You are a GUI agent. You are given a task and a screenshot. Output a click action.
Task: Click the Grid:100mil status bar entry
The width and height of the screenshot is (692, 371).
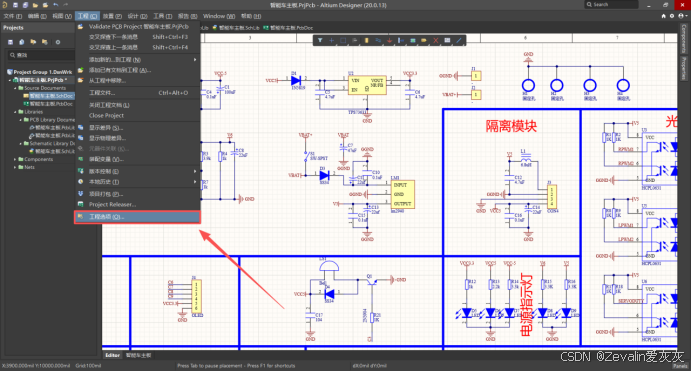tap(88, 366)
